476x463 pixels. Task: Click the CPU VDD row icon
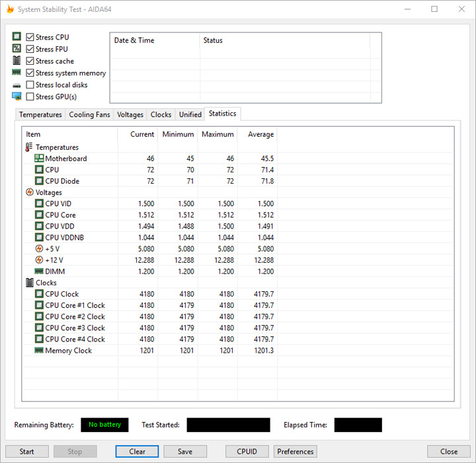(39, 226)
